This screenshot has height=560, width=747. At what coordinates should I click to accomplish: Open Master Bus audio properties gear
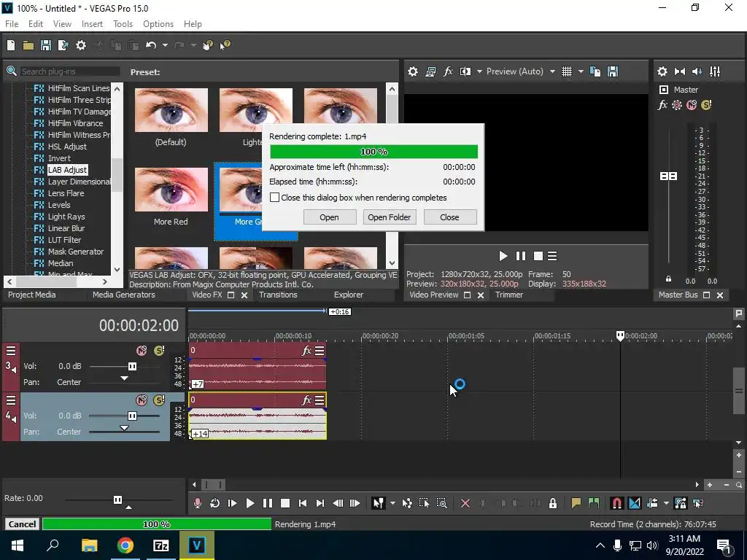tap(662, 71)
